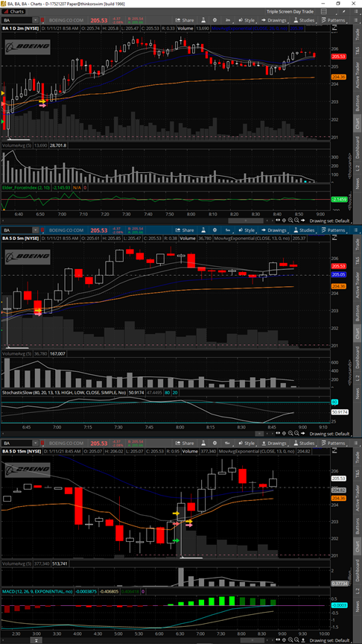Image resolution: width=362 pixels, height=644 pixels.
Task: Open T&S sidebar tab on 2m chart
Action: click(358, 51)
